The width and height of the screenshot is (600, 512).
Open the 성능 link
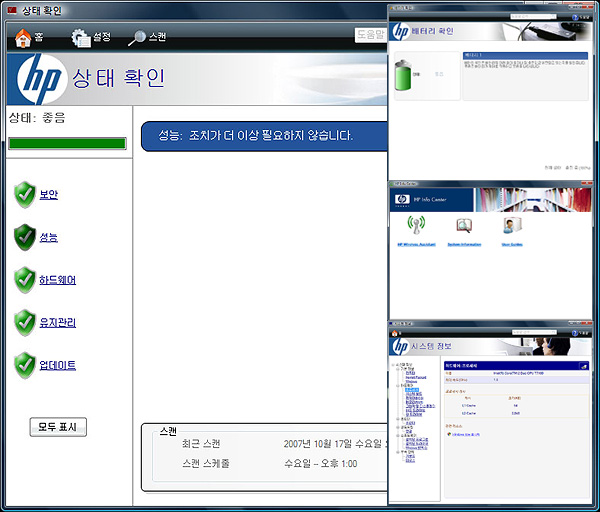(x=49, y=237)
